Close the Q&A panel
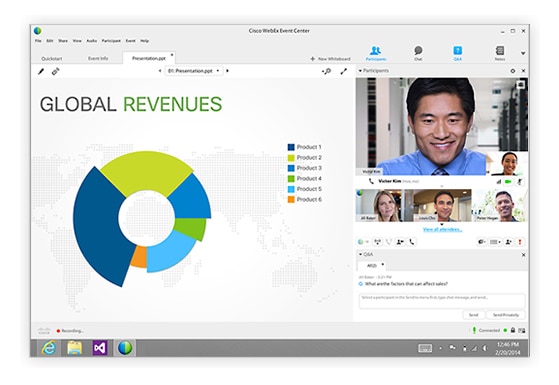 pos(524,255)
